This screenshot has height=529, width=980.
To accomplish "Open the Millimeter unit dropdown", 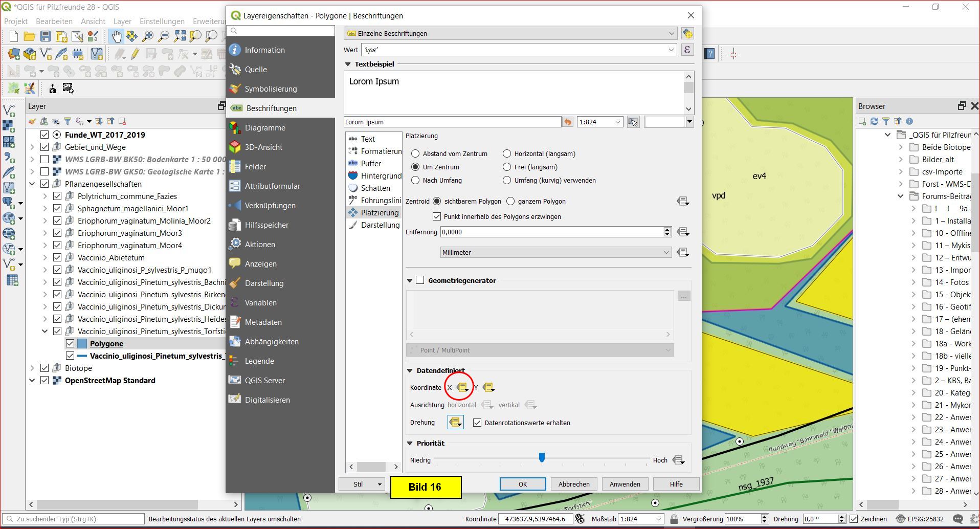I will pyautogui.click(x=555, y=252).
